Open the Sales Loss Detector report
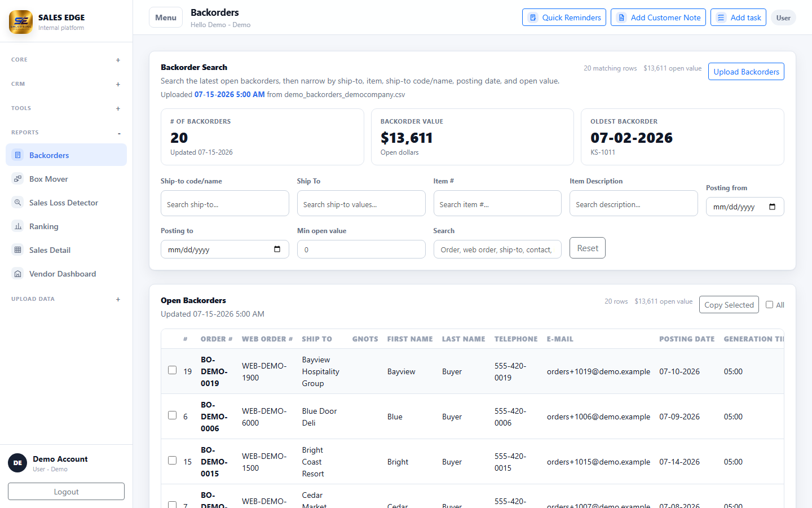812x508 pixels. click(66, 203)
